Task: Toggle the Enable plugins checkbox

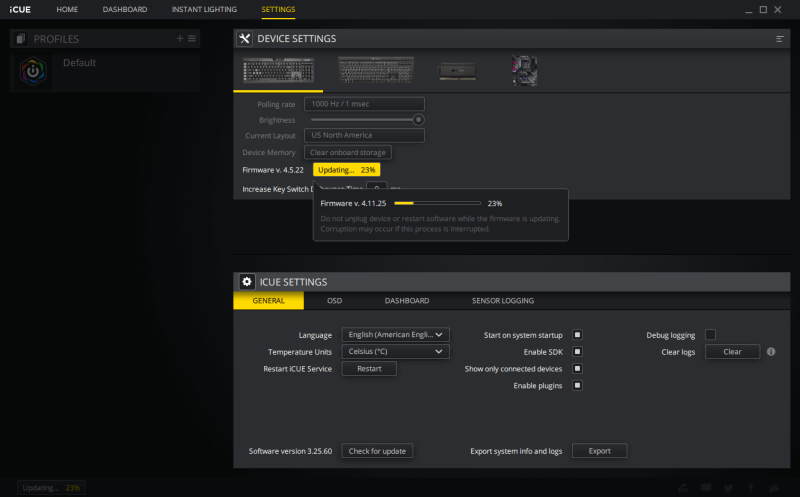Action: pos(577,385)
